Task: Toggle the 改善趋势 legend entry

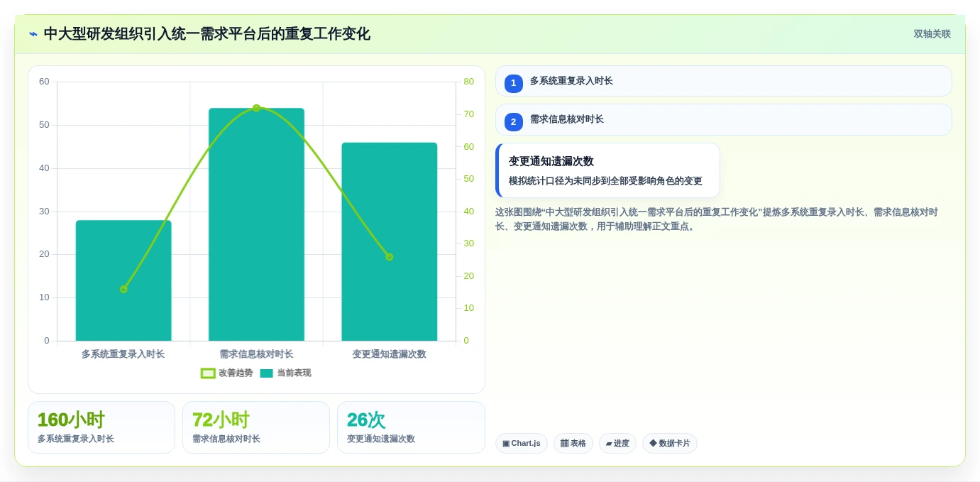Action: (227, 373)
